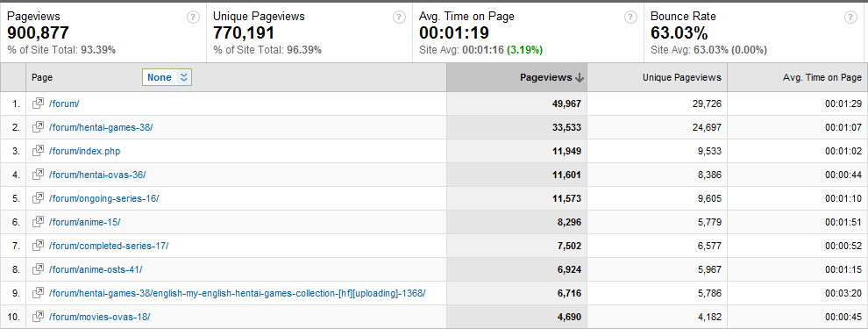This screenshot has width=868, height=329.
Task: Open /forum/ page in new window icon
Action: pos(38,103)
